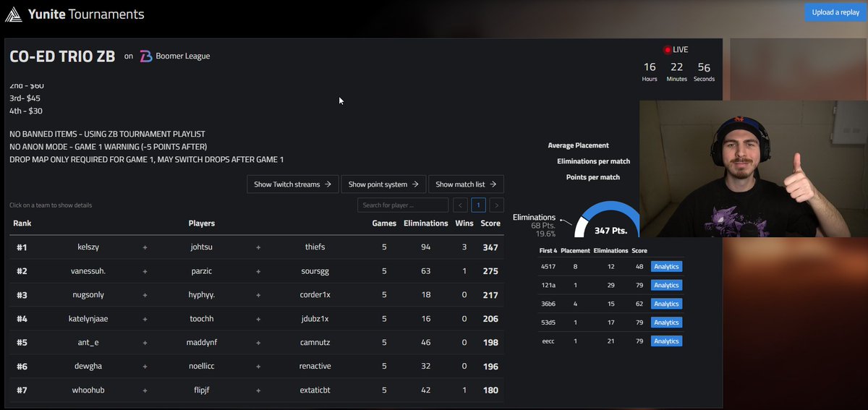Expand rank #4 team katelynjaae row

tap(257, 319)
